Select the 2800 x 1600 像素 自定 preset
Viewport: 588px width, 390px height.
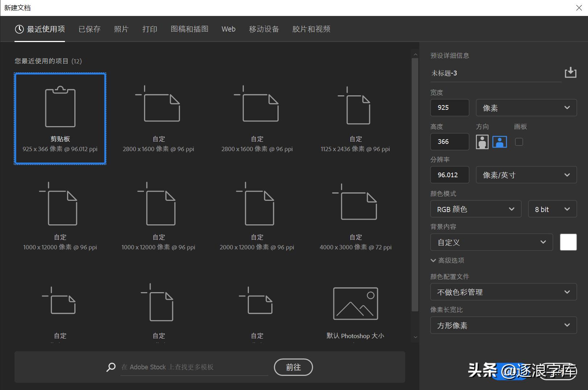point(159,105)
